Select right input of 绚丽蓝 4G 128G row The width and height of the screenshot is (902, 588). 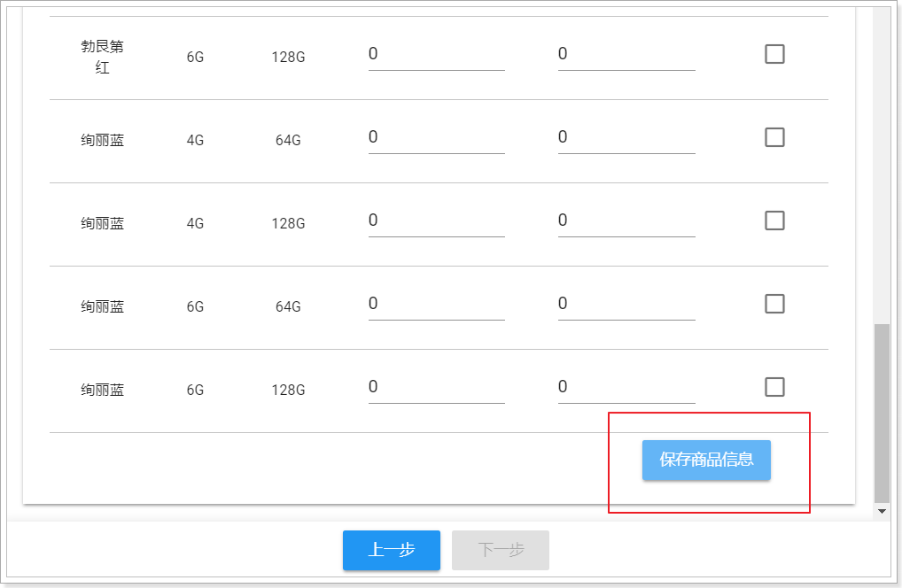point(626,221)
